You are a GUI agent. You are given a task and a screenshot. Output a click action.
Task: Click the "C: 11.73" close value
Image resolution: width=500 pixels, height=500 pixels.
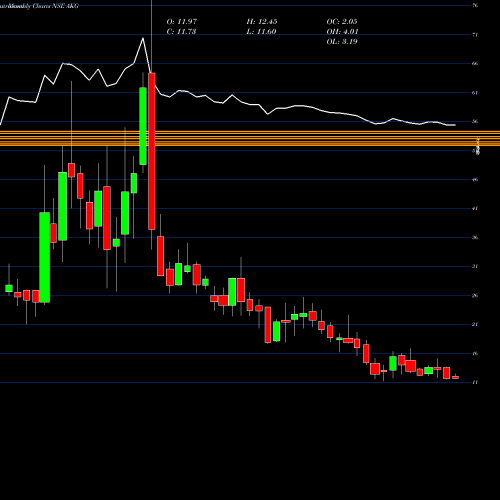(x=181, y=32)
